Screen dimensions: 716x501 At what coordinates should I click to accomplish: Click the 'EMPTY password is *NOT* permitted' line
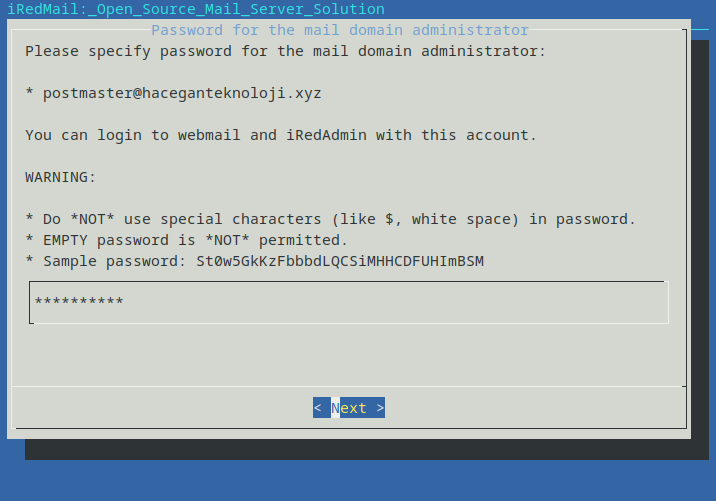(x=186, y=240)
